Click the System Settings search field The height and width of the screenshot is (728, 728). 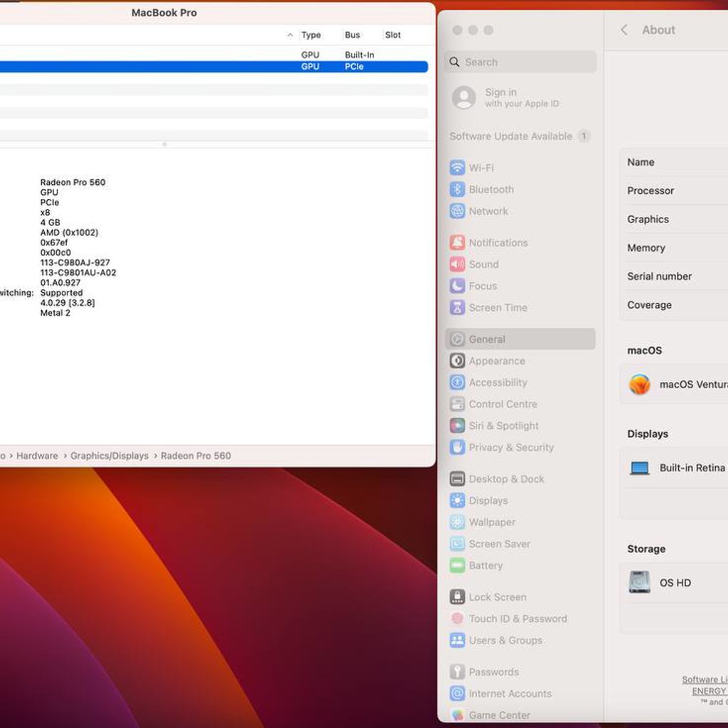coord(520,62)
